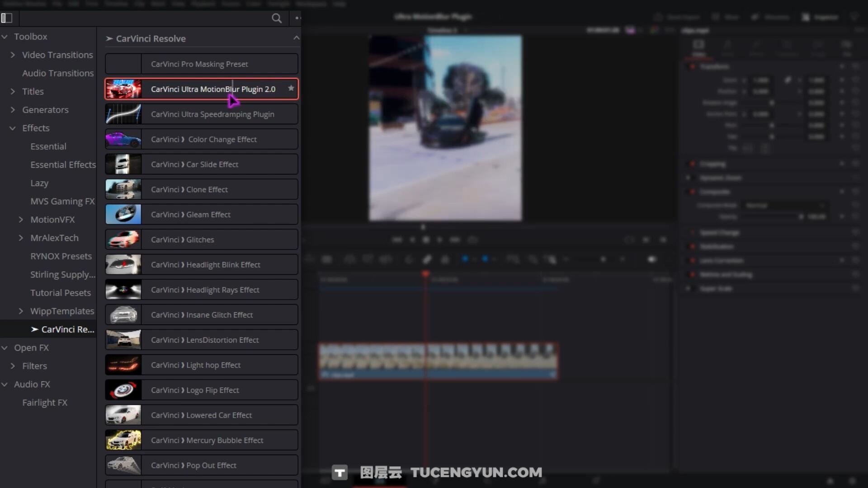Click the Color Change Effect car thumbnail
This screenshot has width=868, height=488.
pyautogui.click(x=123, y=140)
